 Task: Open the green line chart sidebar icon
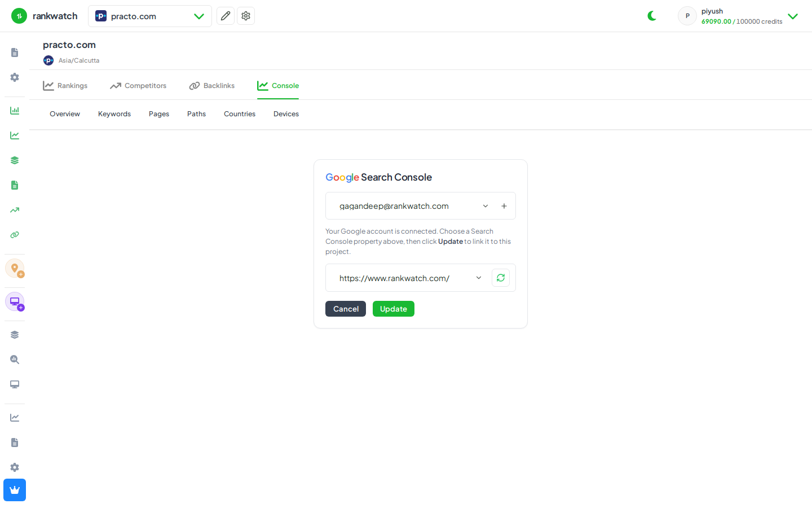pos(15,135)
